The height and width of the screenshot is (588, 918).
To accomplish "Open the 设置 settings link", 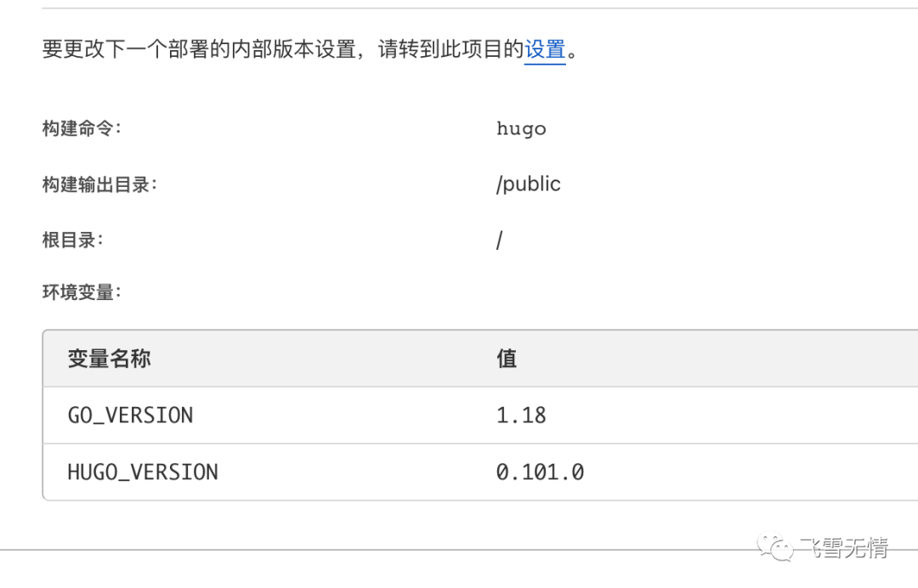I will (x=545, y=49).
